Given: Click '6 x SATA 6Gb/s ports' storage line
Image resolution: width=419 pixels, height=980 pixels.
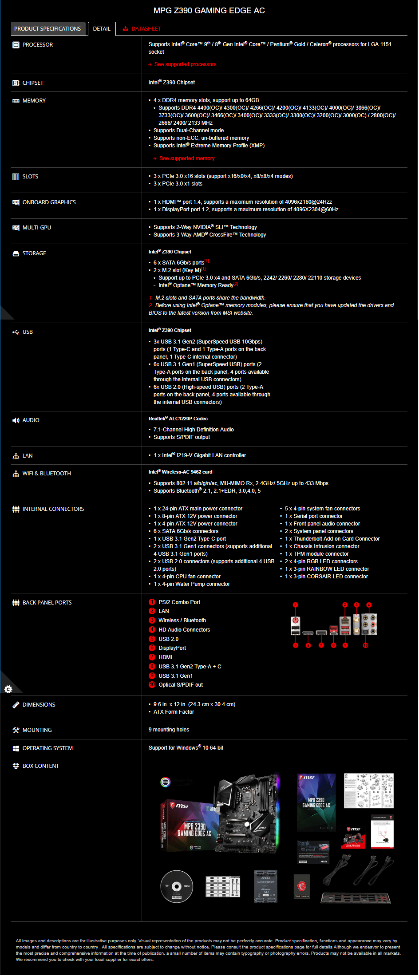Looking at the screenshot, I should [179, 263].
